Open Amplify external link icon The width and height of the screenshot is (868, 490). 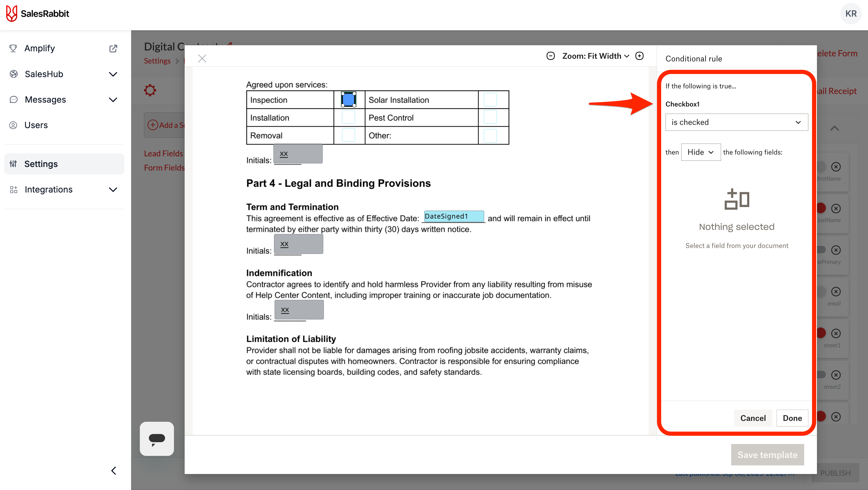point(113,48)
